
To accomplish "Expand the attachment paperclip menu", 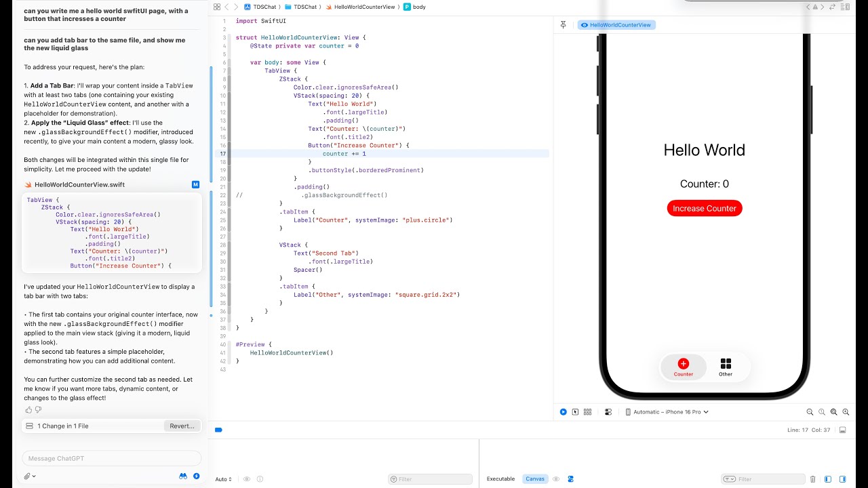I will point(29,476).
